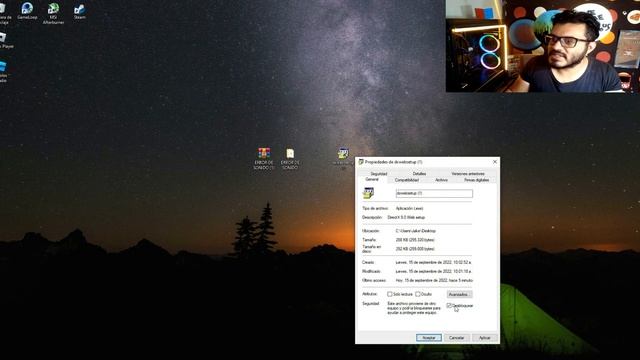This screenshot has height=360, width=640.
Task: Click the Creado date value
Action: 433,262
